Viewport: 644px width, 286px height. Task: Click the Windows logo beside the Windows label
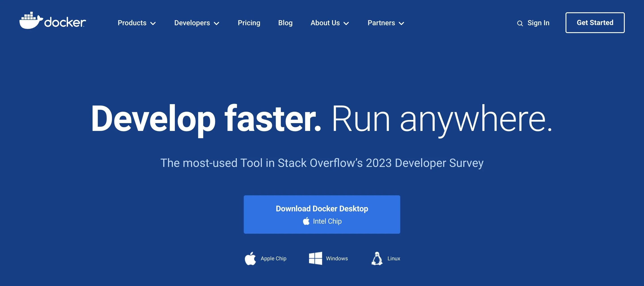click(x=316, y=258)
